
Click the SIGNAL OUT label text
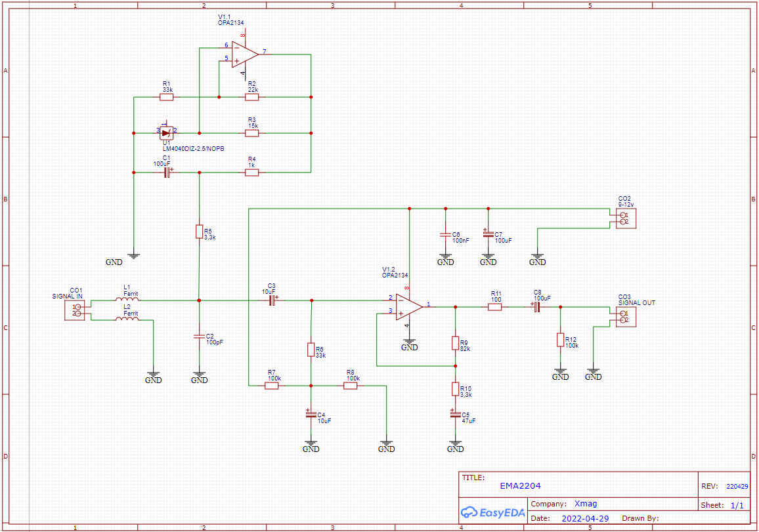(636, 303)
